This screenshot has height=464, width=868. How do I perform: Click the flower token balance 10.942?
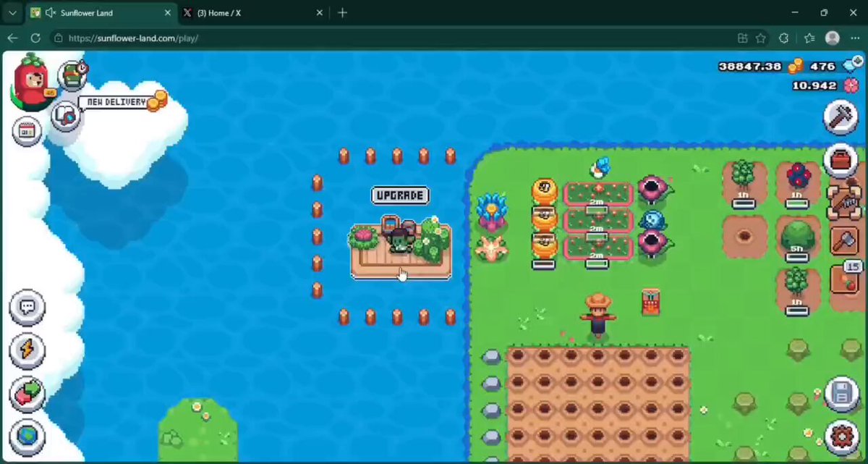(814, 85)
